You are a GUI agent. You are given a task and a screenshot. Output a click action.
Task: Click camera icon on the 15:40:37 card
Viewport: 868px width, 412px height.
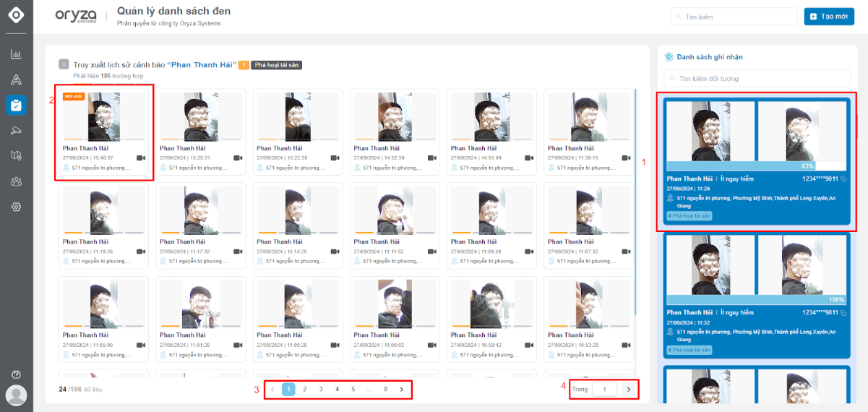pos(141,158)
